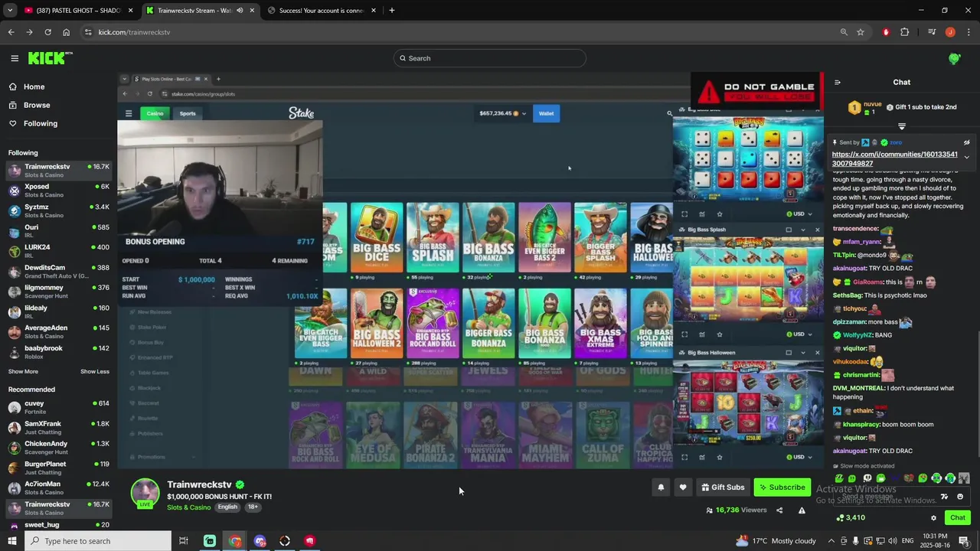Open the Chrome profile avatar

click(950, 32)
